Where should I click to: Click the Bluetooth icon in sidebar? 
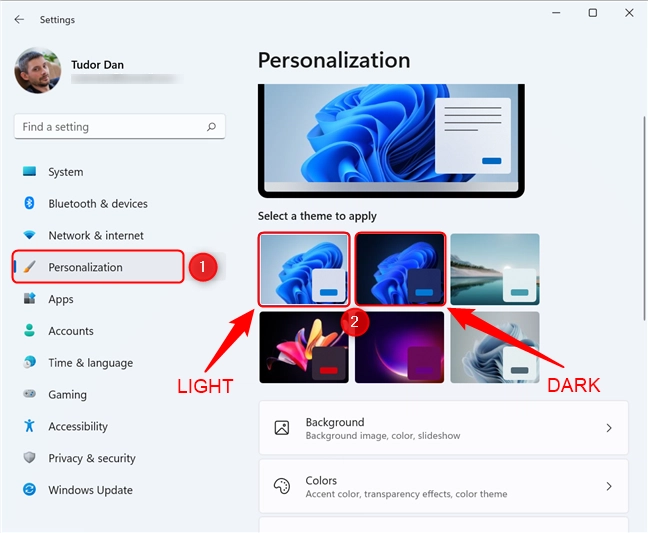[x=29, y=203]
